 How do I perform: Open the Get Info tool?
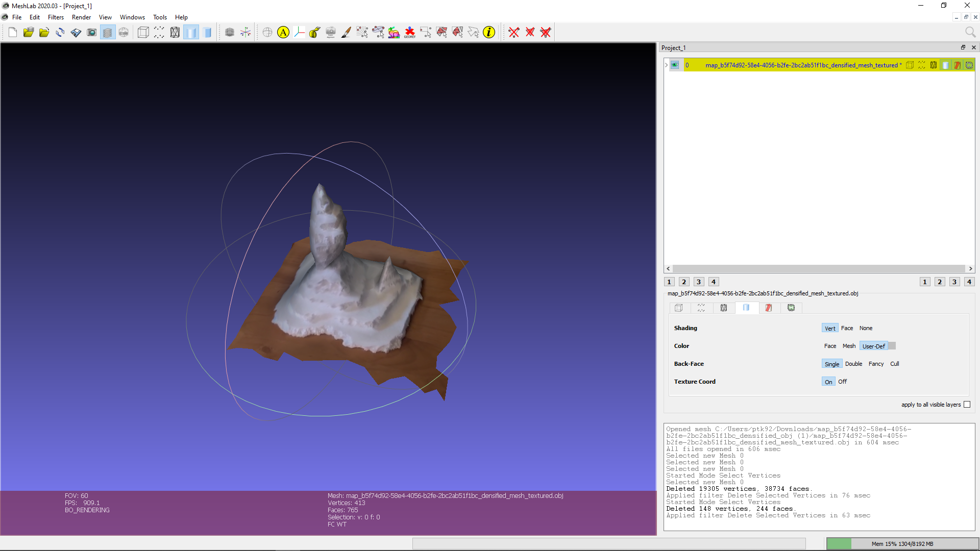489,32
